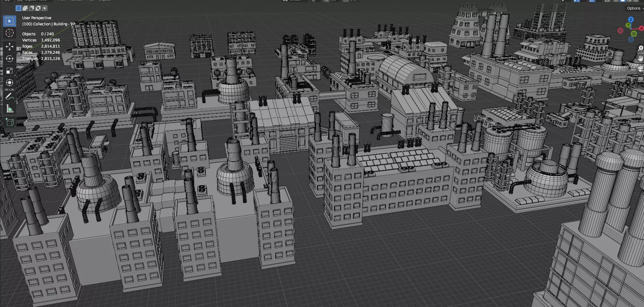Set selection mode to Subtract
The image size is (644, 307).
coord(32,8)
